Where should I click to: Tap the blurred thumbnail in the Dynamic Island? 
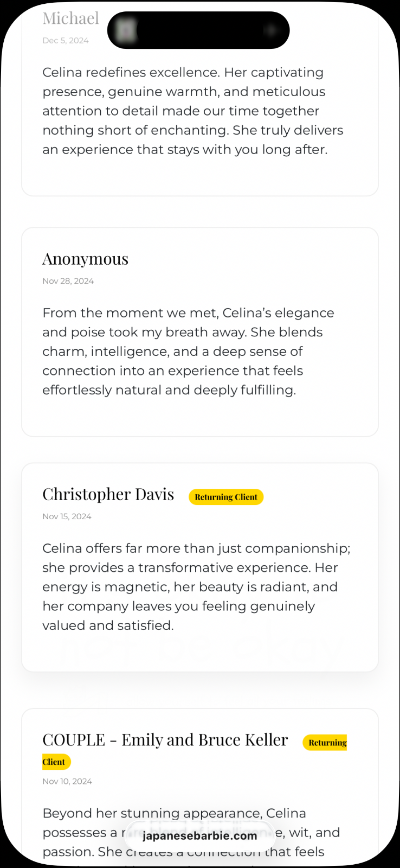[x=127, y=30]
